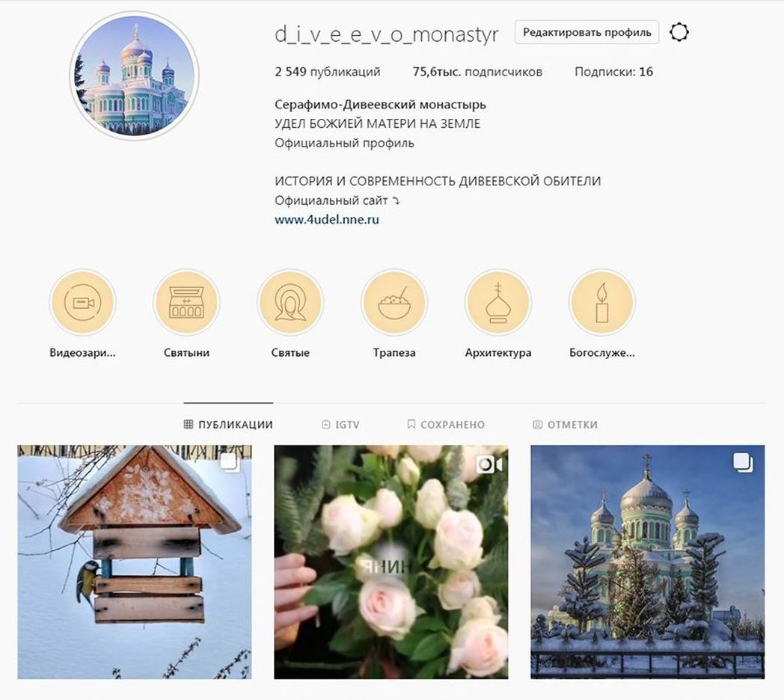784x700 pixels.
Task: Open the settings gear icon
Action: click(x=679, y=32)
